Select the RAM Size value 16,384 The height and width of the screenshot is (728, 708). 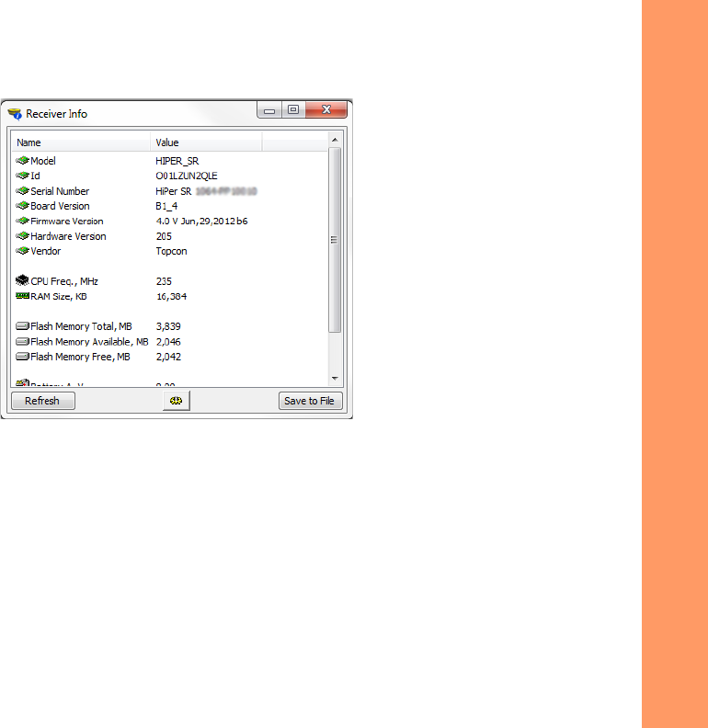171,296
